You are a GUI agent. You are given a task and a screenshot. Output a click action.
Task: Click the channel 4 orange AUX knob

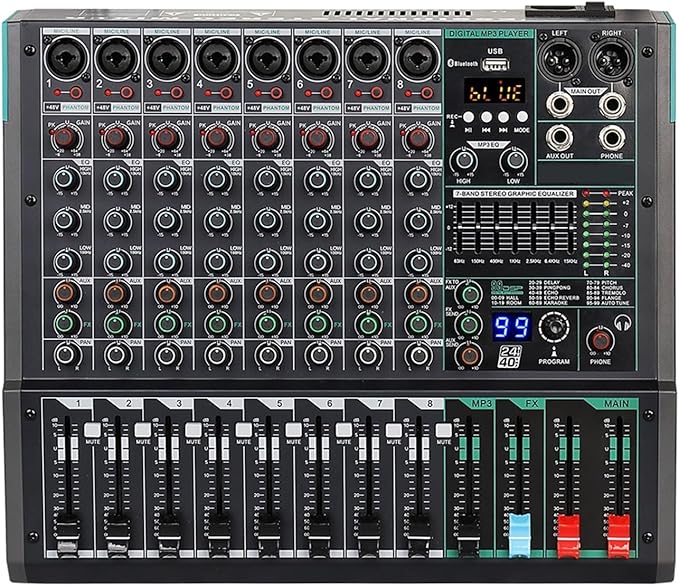pyautogui.click(x=217, y=293)
